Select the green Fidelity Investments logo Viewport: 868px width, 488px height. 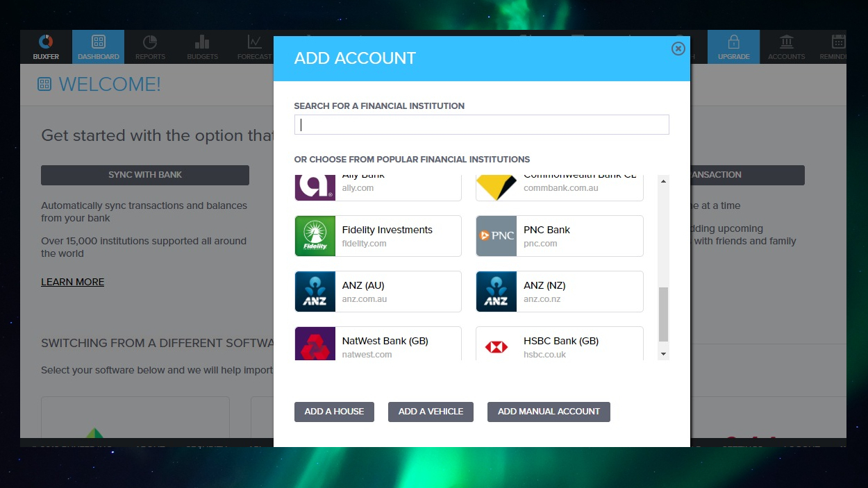[315, 236]
